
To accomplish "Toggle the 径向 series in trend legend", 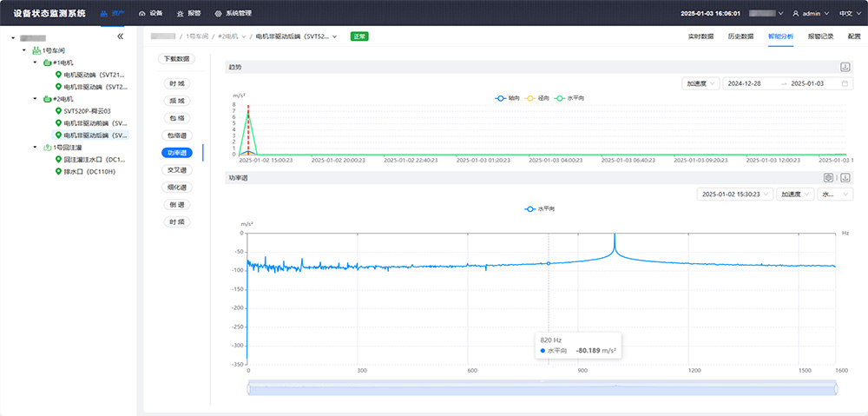I will click(x=536, y=98).
